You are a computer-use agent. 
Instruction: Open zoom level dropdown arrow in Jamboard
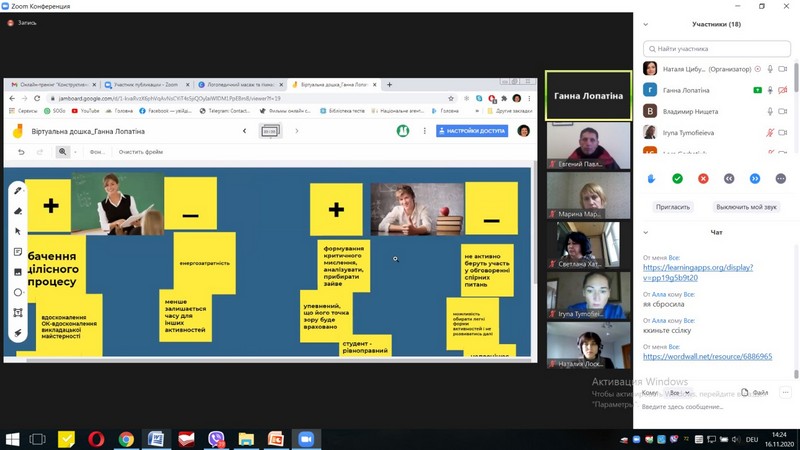click(75, 152)
